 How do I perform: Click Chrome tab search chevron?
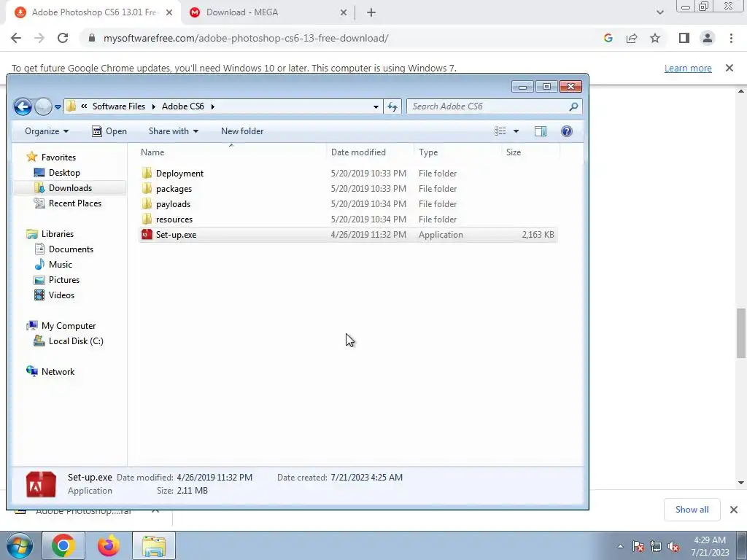click(659, 13)
